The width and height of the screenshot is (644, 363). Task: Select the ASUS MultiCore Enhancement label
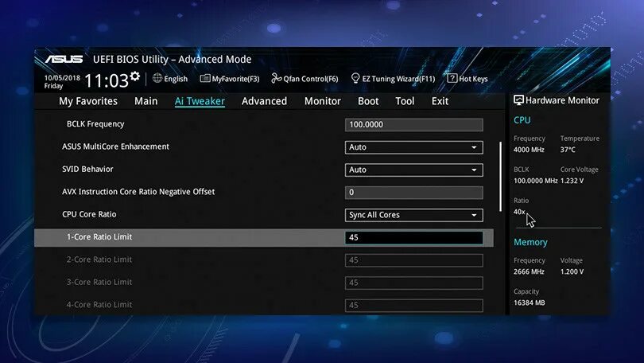pyautogui.click(x=115, y=146)
